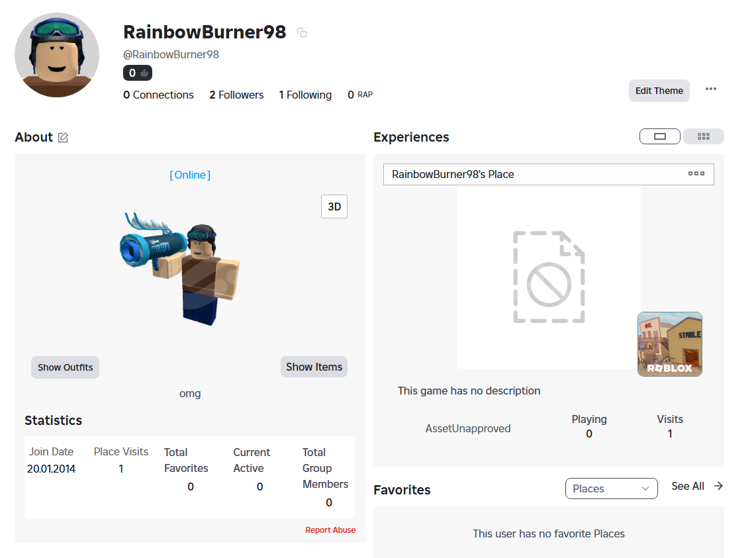Switch Experiences to grid view

pyautogui.click(x=703, y=136)
